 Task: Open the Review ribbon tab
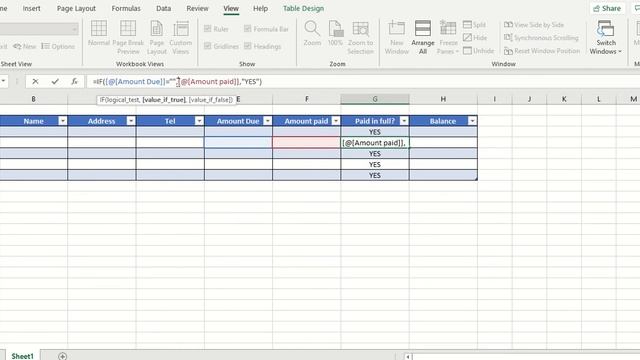pyautogui.click(x=197, y=8)
